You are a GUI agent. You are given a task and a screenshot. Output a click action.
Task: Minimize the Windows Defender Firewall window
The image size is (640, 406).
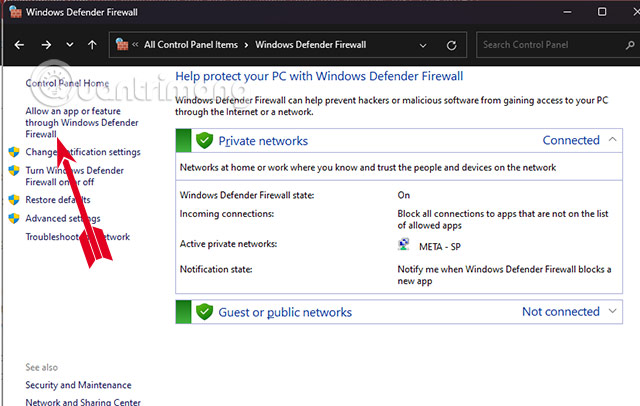click(x=567, y=12)
